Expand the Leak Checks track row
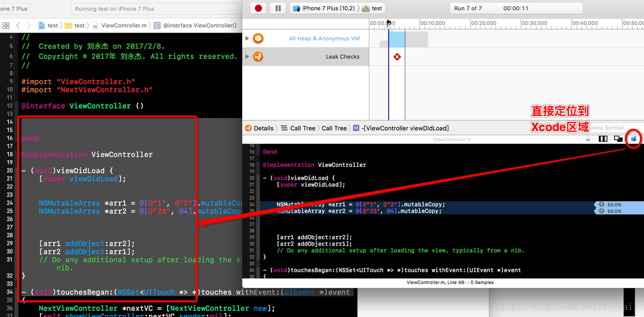Screen dimensions: 644x317 (247, 57)
